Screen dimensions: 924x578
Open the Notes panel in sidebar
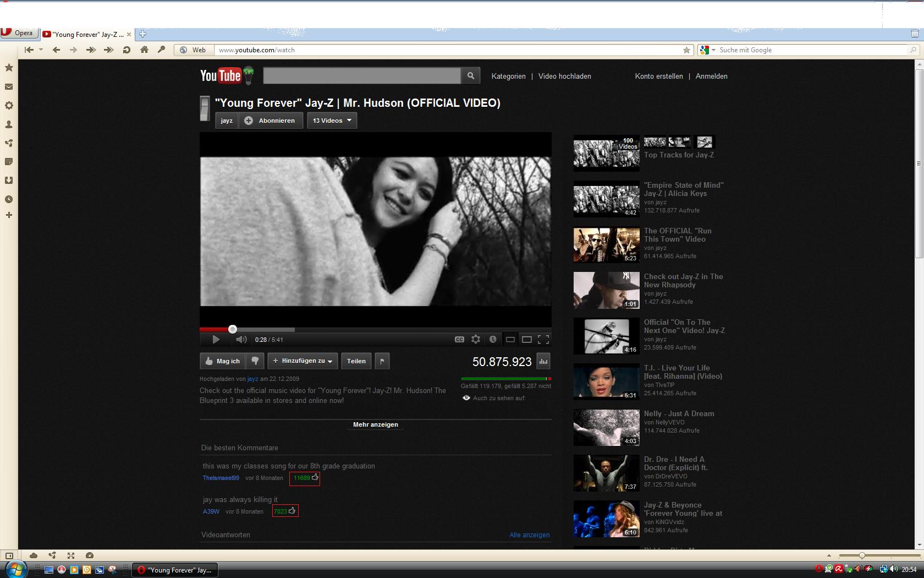pos(9,162)
